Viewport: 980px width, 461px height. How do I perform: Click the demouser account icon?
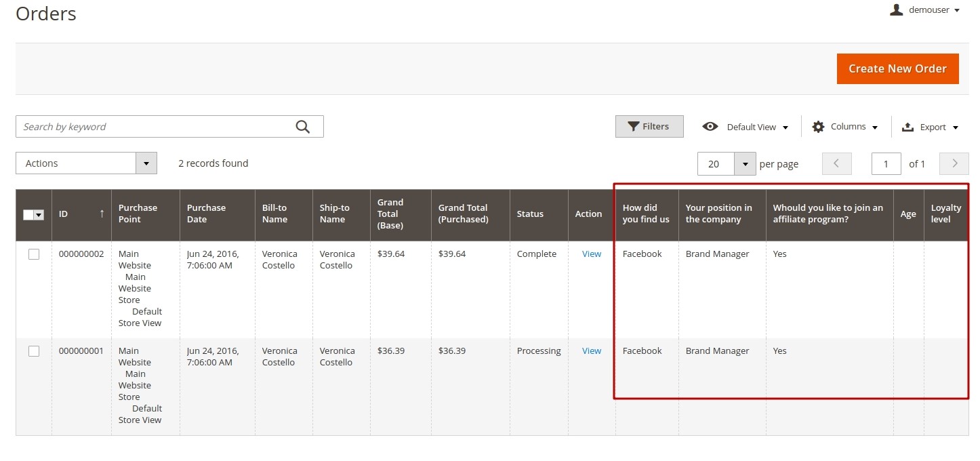click(x=897, y=10)
